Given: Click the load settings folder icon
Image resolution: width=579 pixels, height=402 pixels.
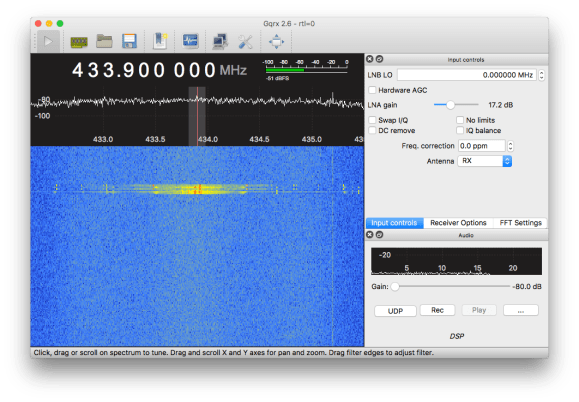Looking at the screenshot, I should [x=104, y=41].
